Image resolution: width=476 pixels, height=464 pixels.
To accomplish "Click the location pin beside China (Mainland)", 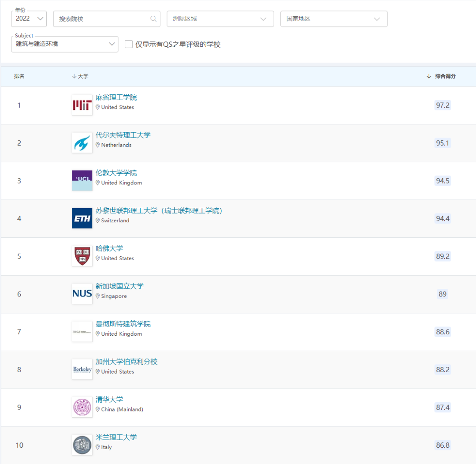I will coord(98,409).
